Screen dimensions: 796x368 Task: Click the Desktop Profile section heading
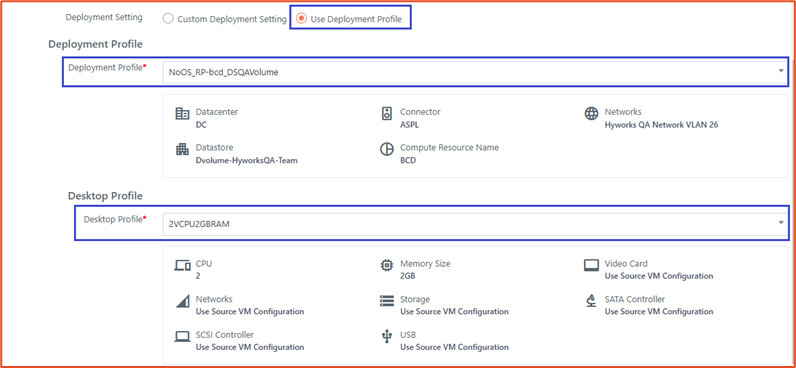105,195
